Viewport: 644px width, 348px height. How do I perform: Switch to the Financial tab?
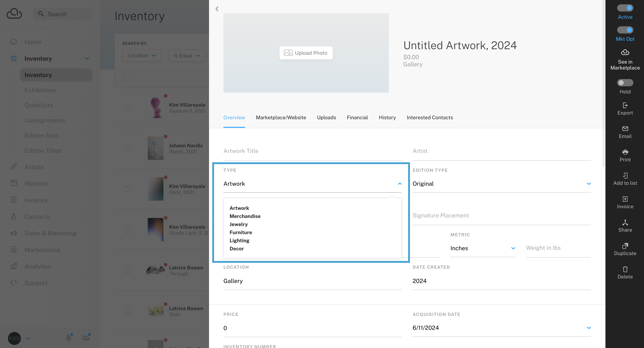357,117
